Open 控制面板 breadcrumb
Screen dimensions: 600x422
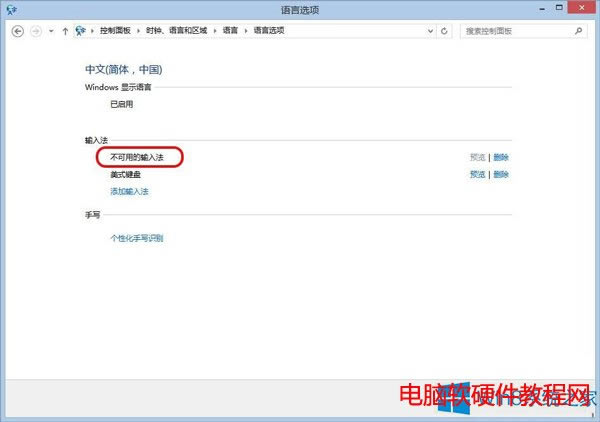115,31
